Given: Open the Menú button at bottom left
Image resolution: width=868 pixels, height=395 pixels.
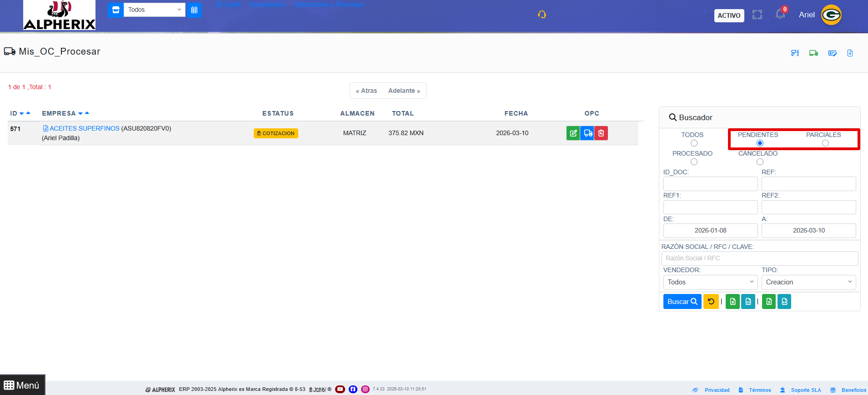Looking at the screenshot, I should 22,385.
